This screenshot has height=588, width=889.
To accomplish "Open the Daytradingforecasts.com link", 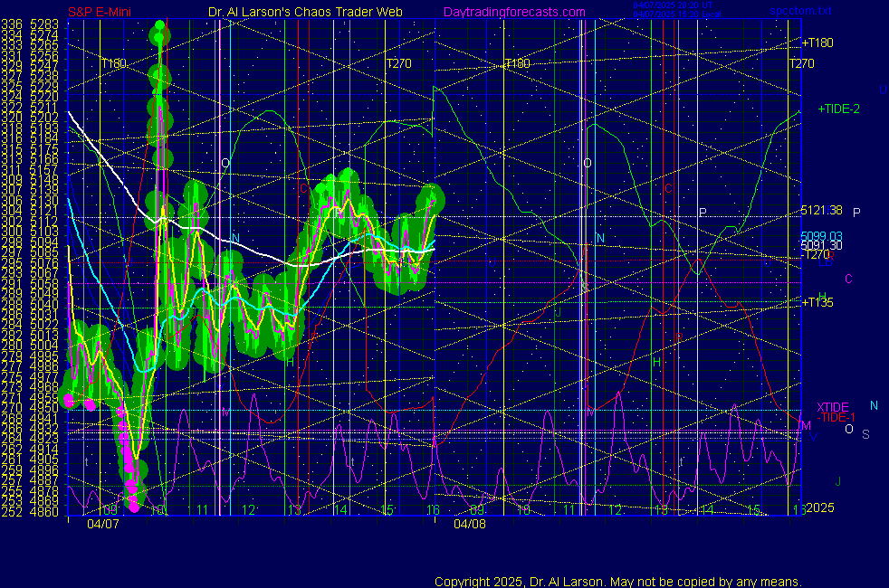I will tap(513, 12).
